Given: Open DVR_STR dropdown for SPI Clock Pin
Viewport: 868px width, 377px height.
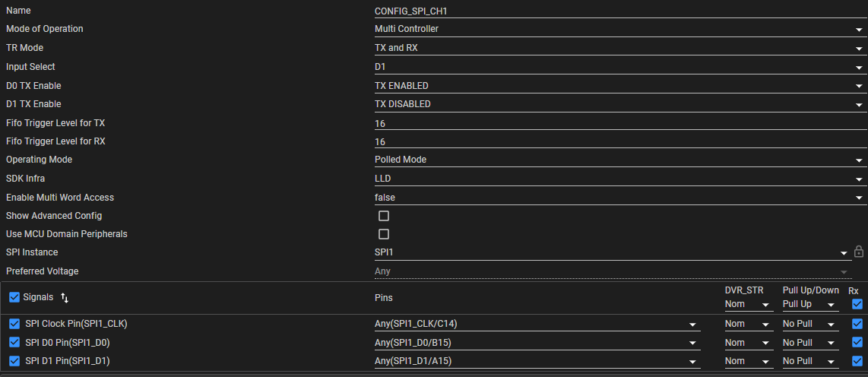Looking at the screenshot, I should click(x=749, y=325).
